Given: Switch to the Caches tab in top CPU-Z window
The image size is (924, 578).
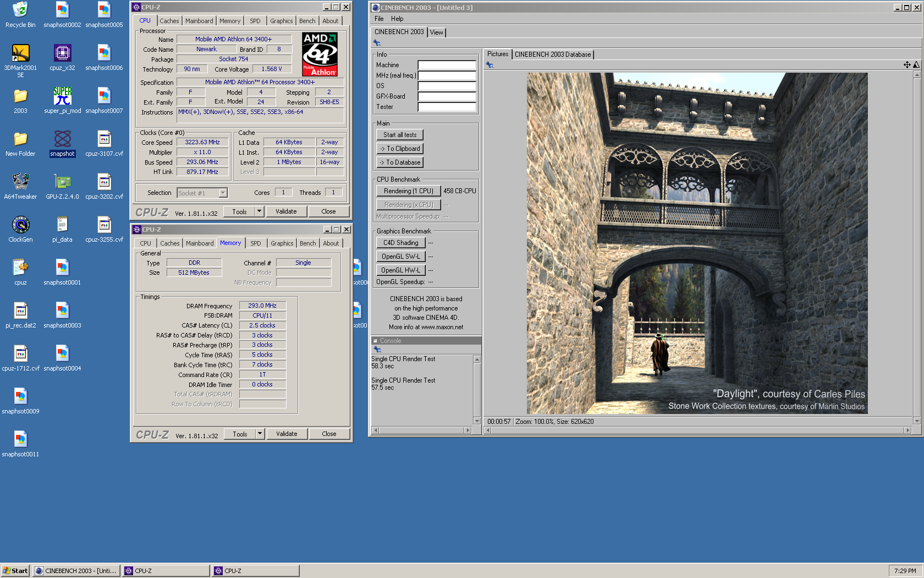Looking at the screenshot, I should tap(169, 21).
